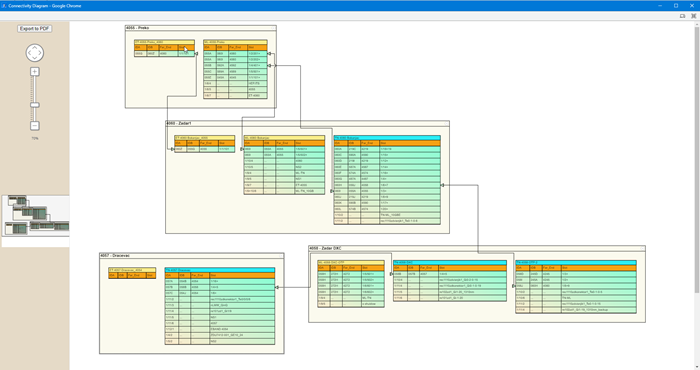
Task: Click the left port of the ET Bokanjac table
Action: pyautogui.click(x=173, y=149)
